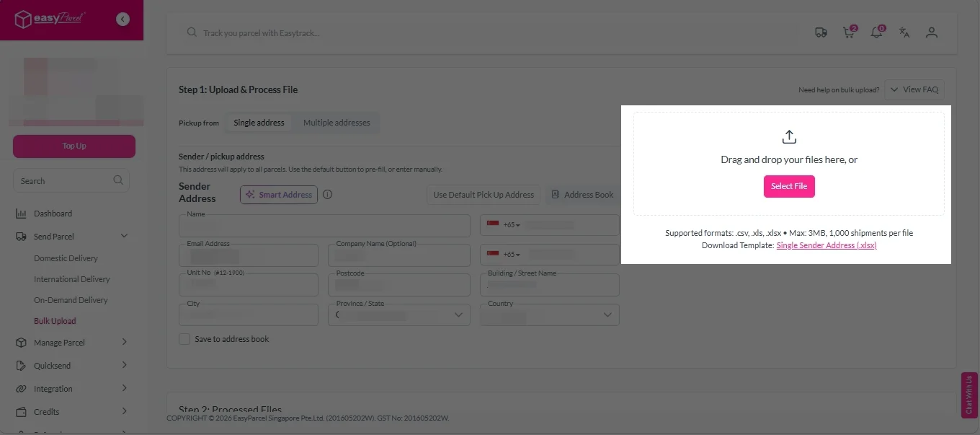980x435 pixels.
Task: Enable Save to address book
Action: [184, 338]
